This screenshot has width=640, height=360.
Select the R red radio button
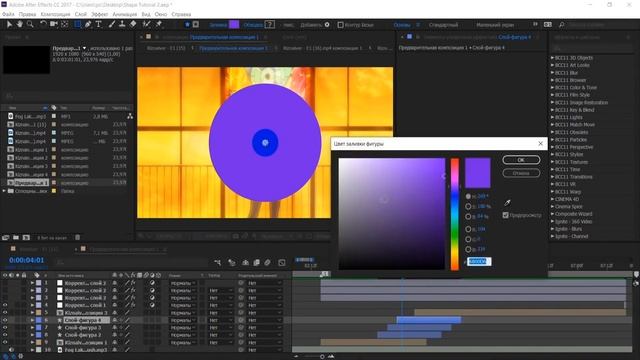pos(468,229)
